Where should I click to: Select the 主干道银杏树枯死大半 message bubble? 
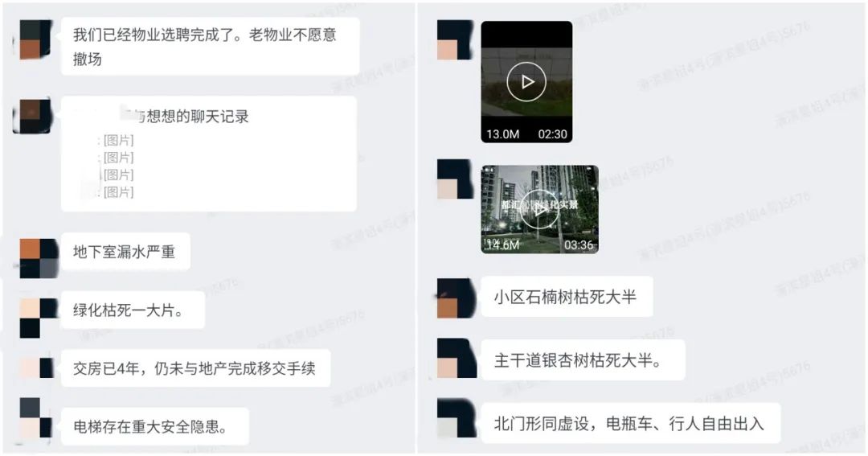coord(583,360)
